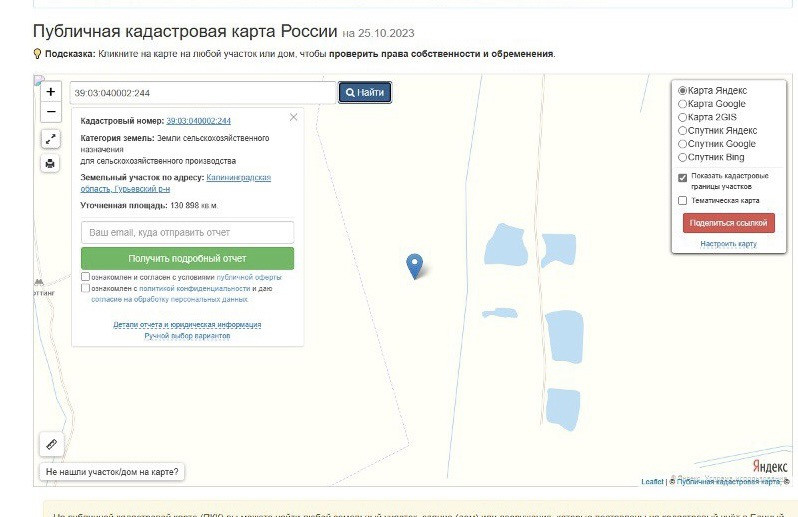Enable Тематическая карта checkbox

[x=682, y=200]
